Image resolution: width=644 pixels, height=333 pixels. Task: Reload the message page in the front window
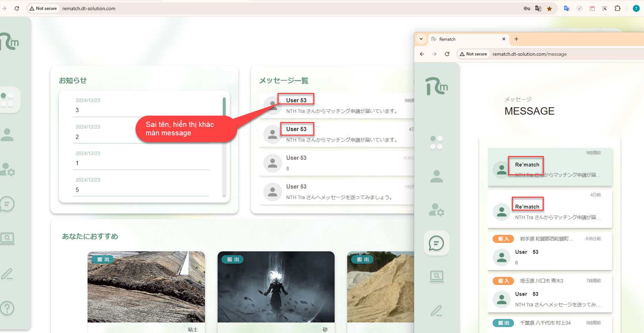[447, 54]
